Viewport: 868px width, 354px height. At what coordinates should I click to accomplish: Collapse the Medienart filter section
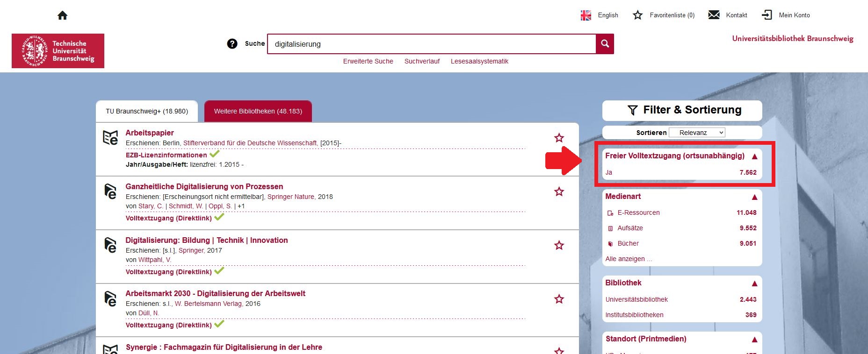pos(754,197)
